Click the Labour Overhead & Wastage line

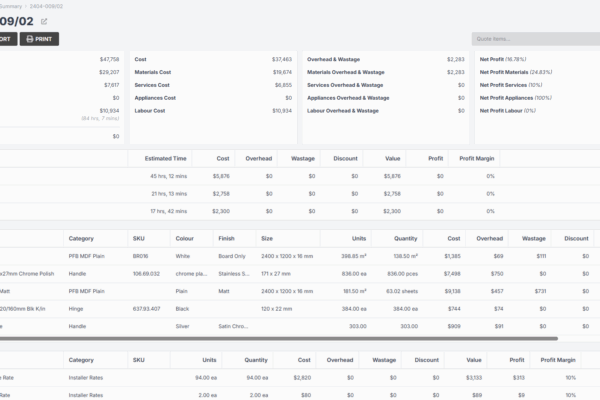tap(342, 111)
